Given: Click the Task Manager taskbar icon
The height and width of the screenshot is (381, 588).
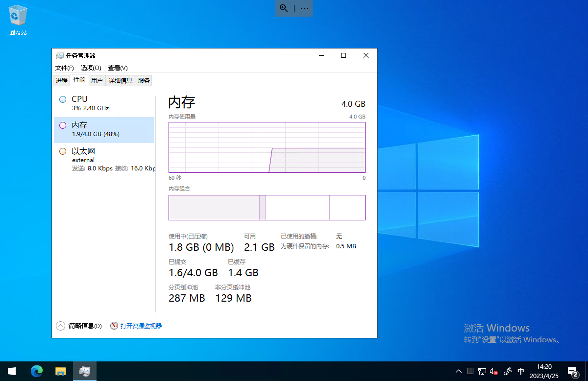Looking at the screenshot, I should pyautogui.click(x=84, y=371).
